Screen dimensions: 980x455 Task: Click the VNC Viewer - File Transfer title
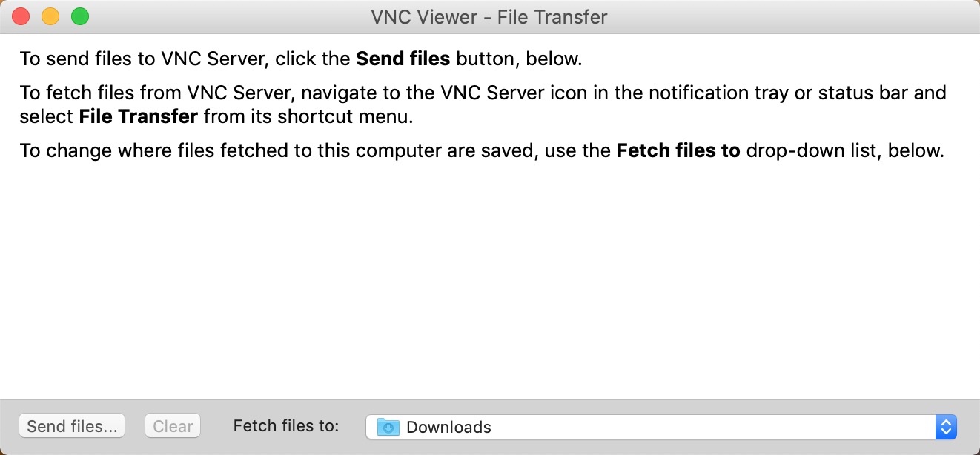click(x=489, y=16)
